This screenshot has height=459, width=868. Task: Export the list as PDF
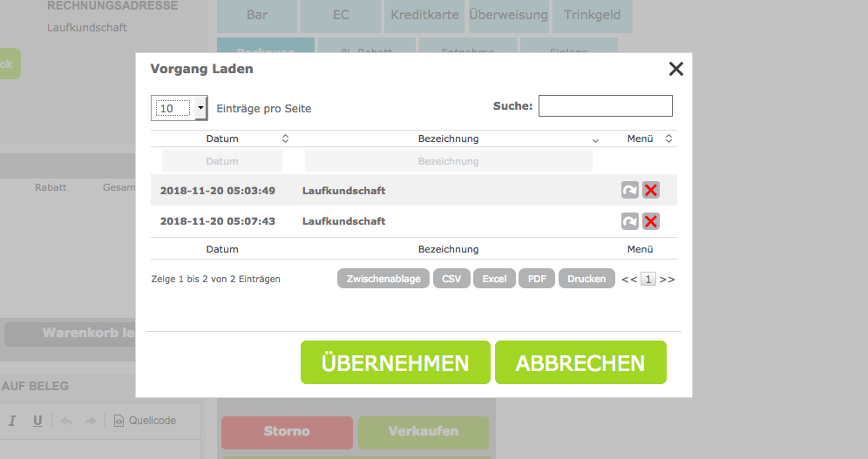point(537,279)
